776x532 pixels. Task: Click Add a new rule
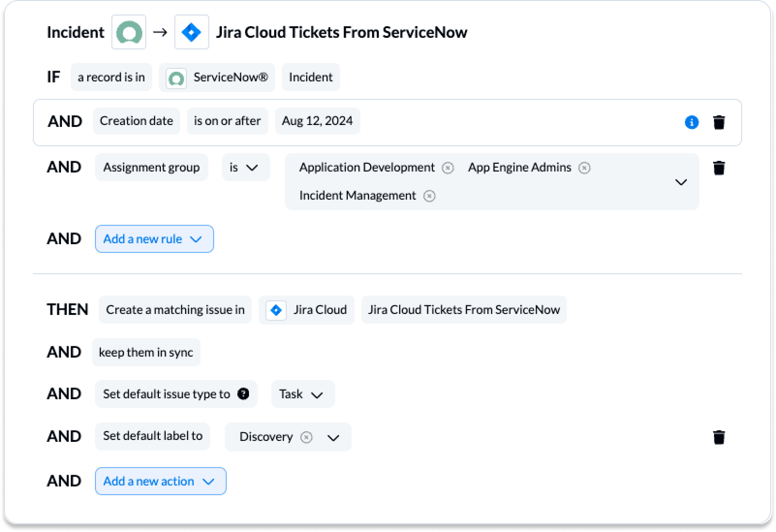click(x=154, y=239)
